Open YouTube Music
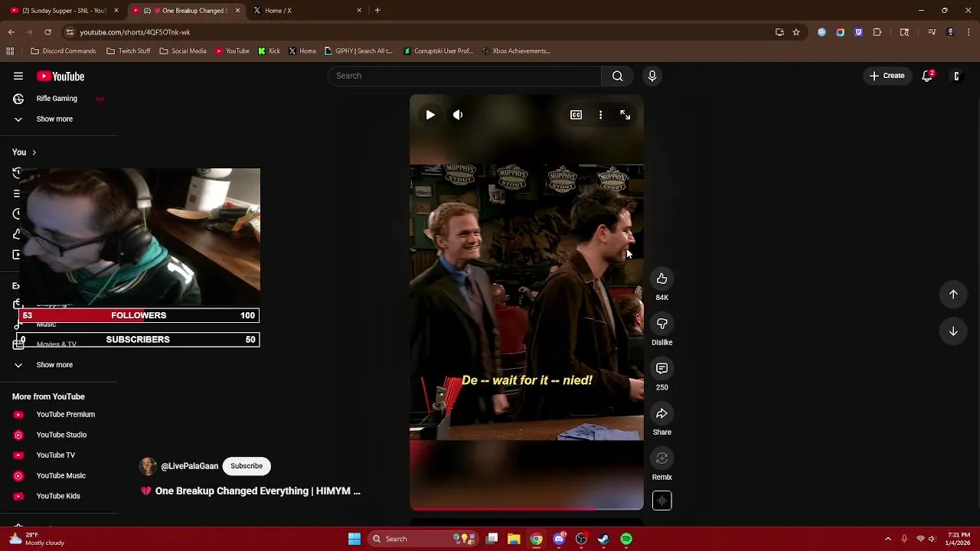The width and height of the screenshot is (980, 551). (x=61, y=476)
